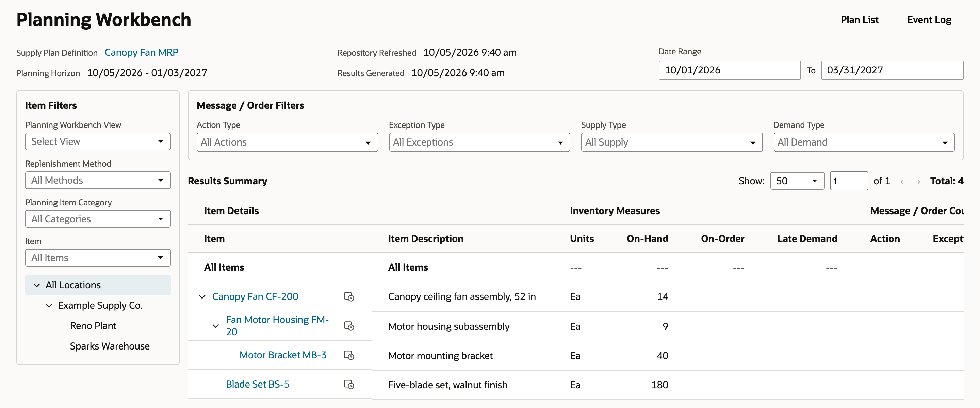Click the Action column header
980x408 pixels.
pos(885,239)
